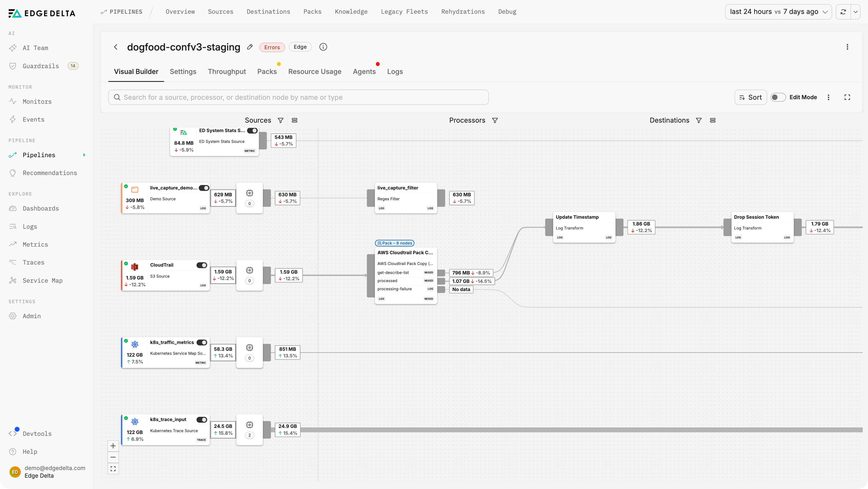Open the pipeline three-dot options menu
Viewport: 868px width, 489px height.
(x=847, y=47)
